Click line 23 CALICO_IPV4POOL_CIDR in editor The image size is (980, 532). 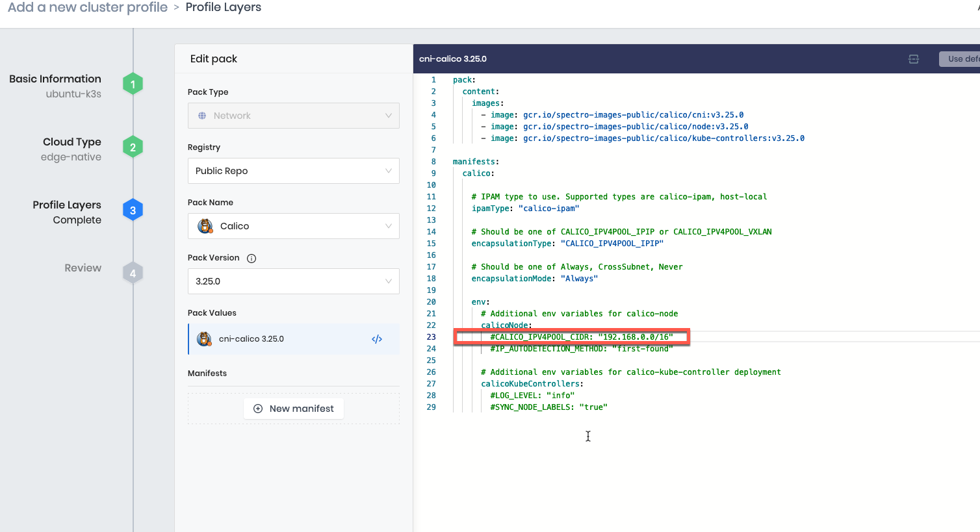pyautogui.click(x=581, y=337)
